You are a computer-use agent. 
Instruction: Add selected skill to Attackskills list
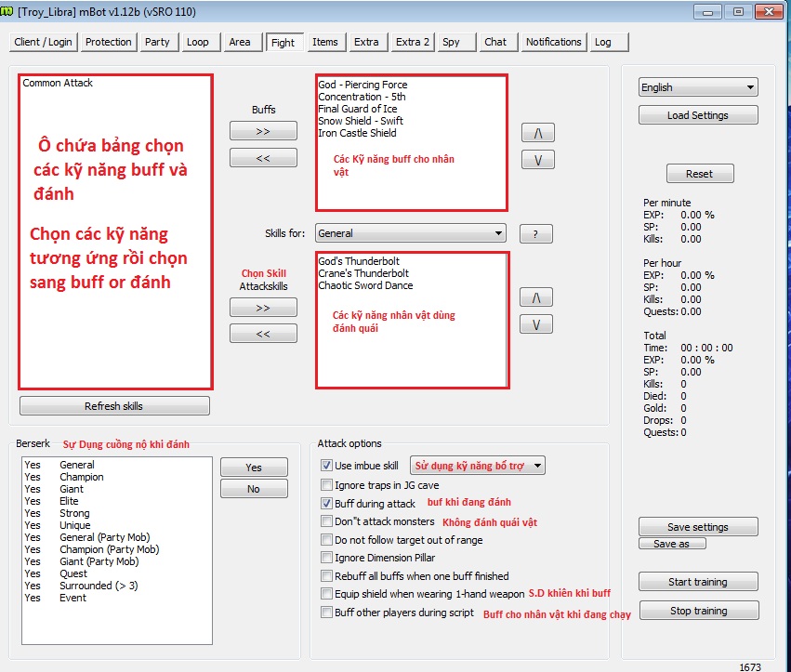(x=263, y=307)
